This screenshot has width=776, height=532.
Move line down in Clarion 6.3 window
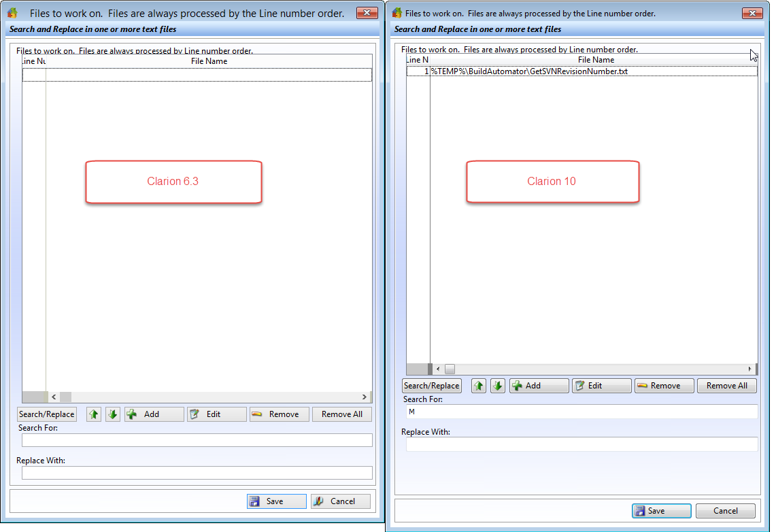[113, 414]
